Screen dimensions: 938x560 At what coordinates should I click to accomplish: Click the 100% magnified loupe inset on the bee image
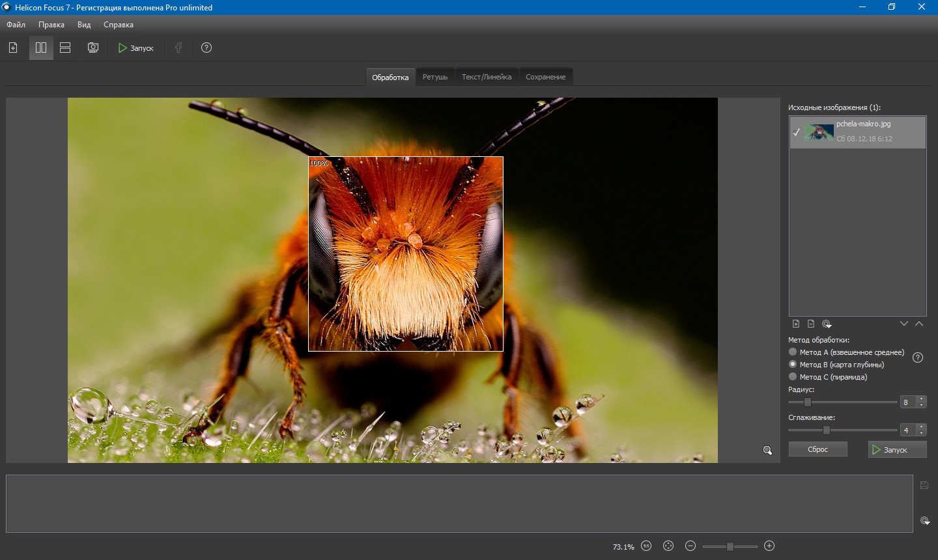coord(406,254)
